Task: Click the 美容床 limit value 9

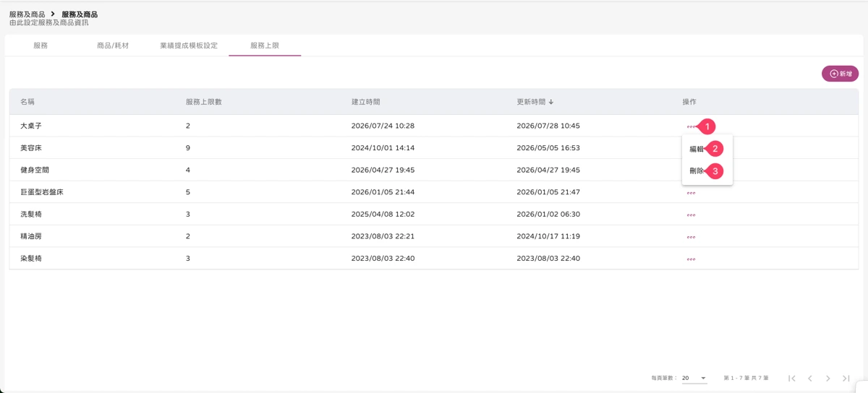Action: click(188, 148)
